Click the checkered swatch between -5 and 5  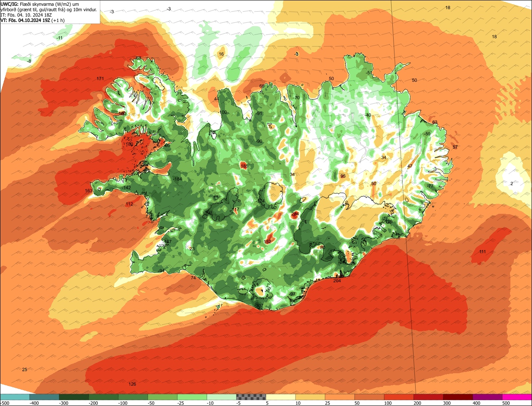pos(251,397)
